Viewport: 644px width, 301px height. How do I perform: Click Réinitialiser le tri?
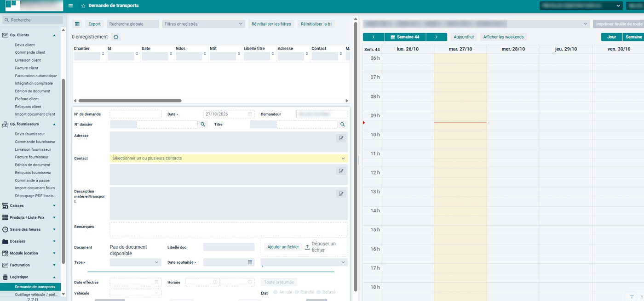coord(316,24)
